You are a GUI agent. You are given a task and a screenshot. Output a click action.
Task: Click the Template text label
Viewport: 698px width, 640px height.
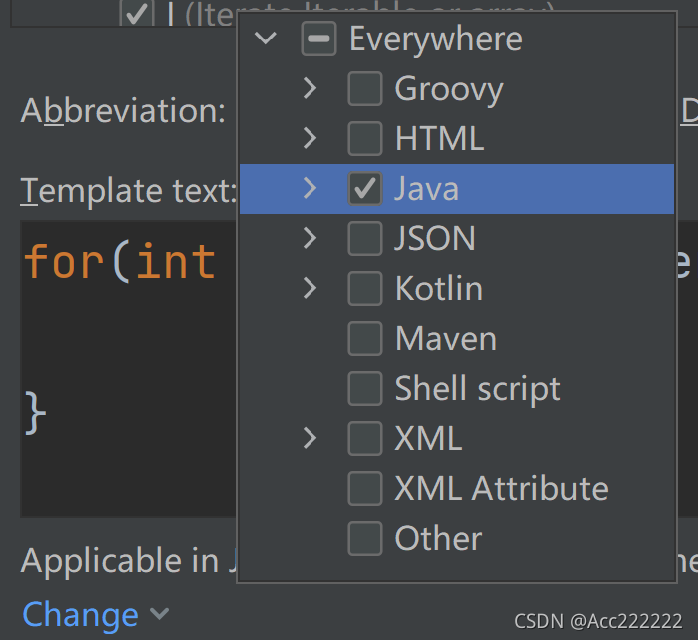129,191
